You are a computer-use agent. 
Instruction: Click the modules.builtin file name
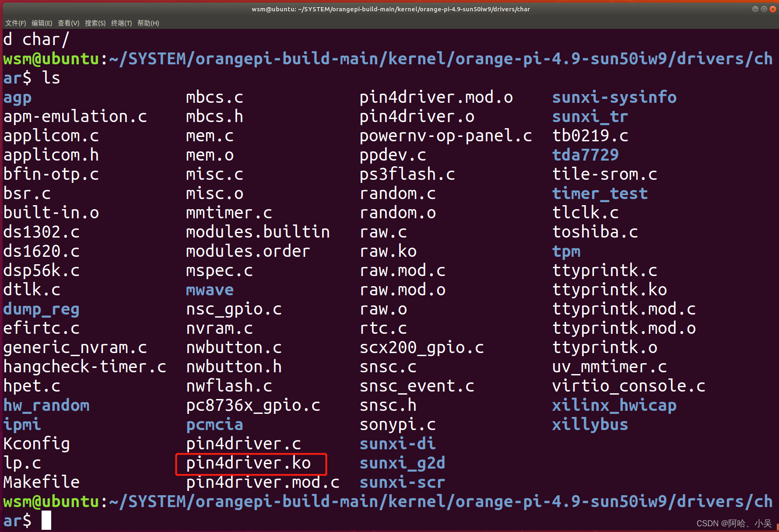[x=258, y=232]
